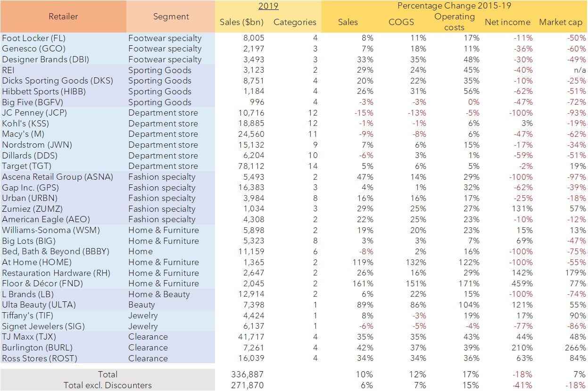Select the COGS column header
This screenshot has height=391, width=588.
coord(401,22)
